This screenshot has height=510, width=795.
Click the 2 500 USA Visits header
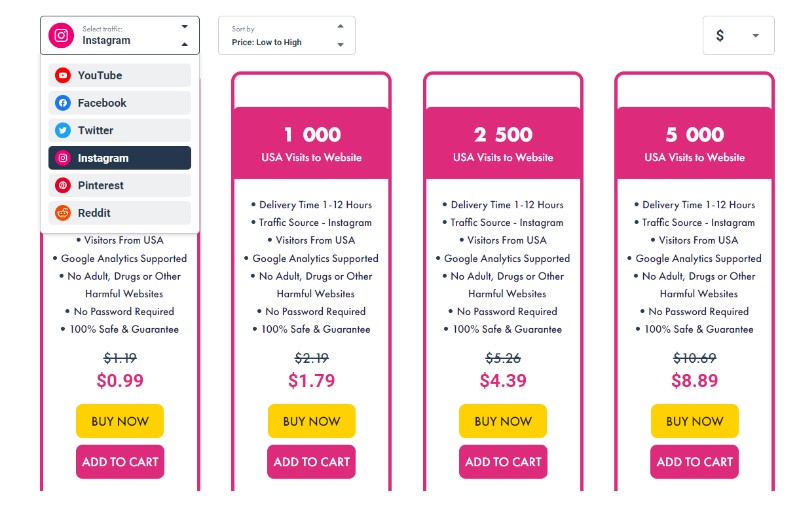tap(503, 143)
